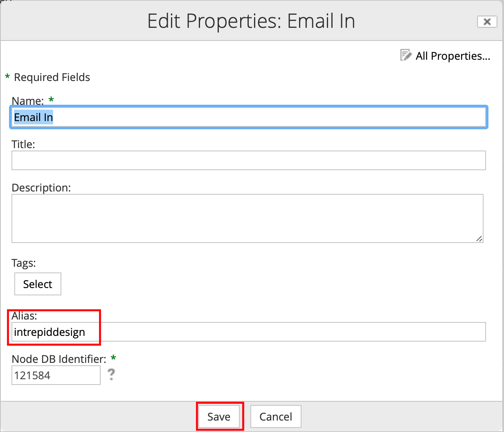The width and height of the screenshot is (504, 432).
Task: Click the Tags label above the Select button
Action: tap(23, 263)
